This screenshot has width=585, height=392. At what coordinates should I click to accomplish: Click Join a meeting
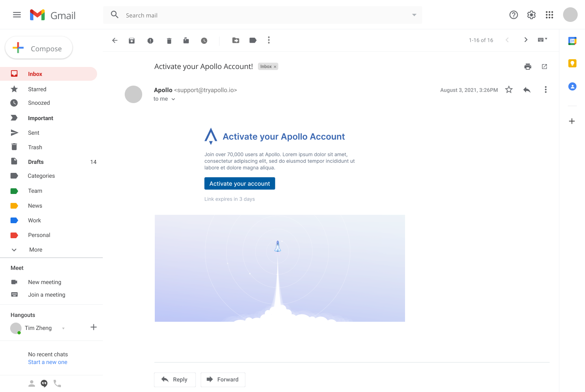(x=47, y=295)
